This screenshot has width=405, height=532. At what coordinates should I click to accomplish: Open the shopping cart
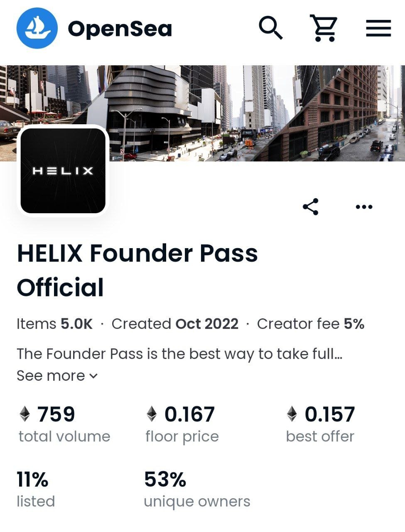[323, 28]
